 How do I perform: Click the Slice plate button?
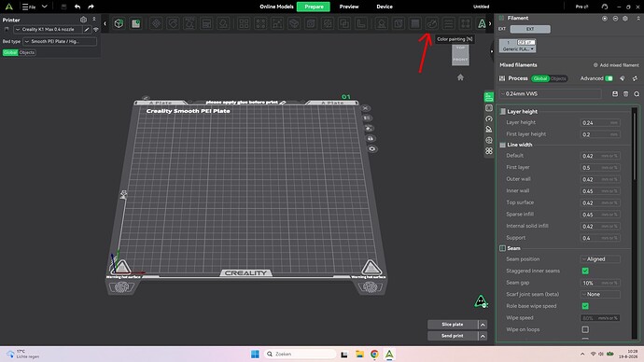(453, 325)
